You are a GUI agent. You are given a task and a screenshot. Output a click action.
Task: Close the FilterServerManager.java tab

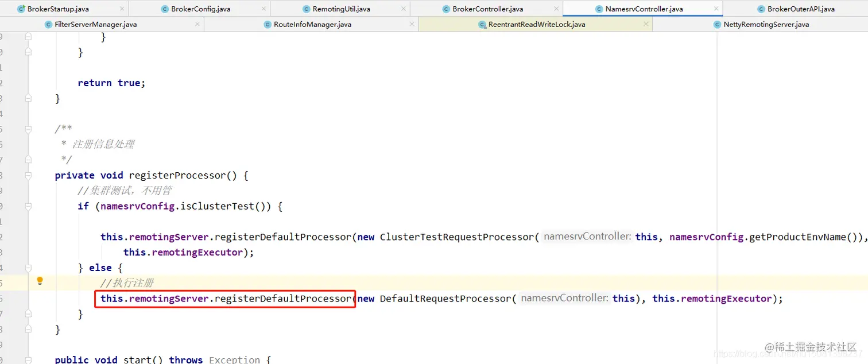[197, 24]
